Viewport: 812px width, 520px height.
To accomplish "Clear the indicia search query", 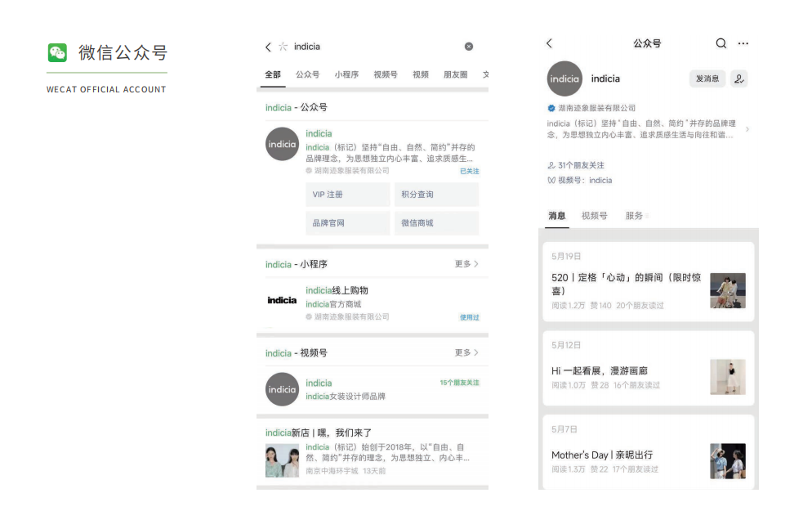I will pos(469,47).
